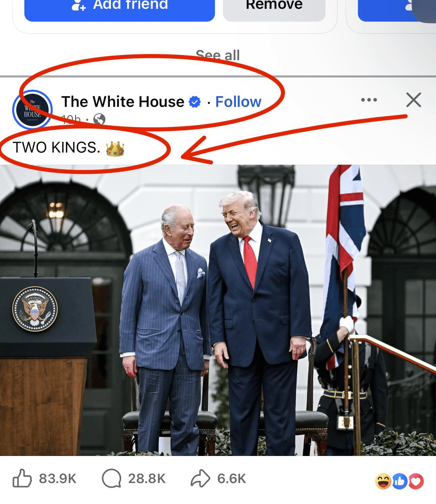View the 6.6K shares count
436x504 pixels.
(x=232, y=479)
